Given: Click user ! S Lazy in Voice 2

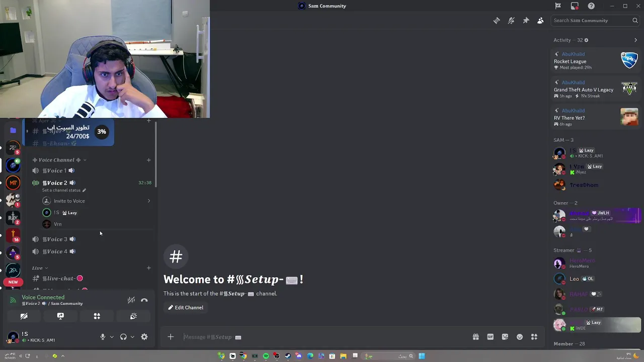Looking at the screenshot, I should 96,213.
